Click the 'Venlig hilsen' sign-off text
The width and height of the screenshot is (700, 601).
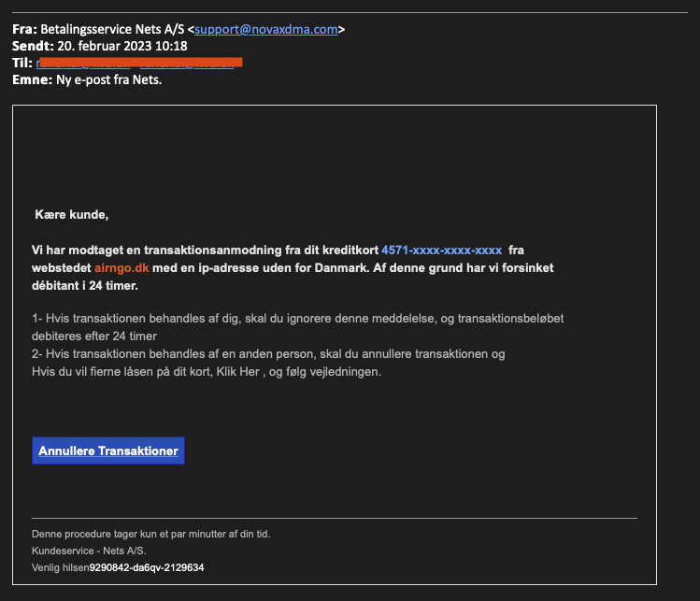[x=60, y=567]
